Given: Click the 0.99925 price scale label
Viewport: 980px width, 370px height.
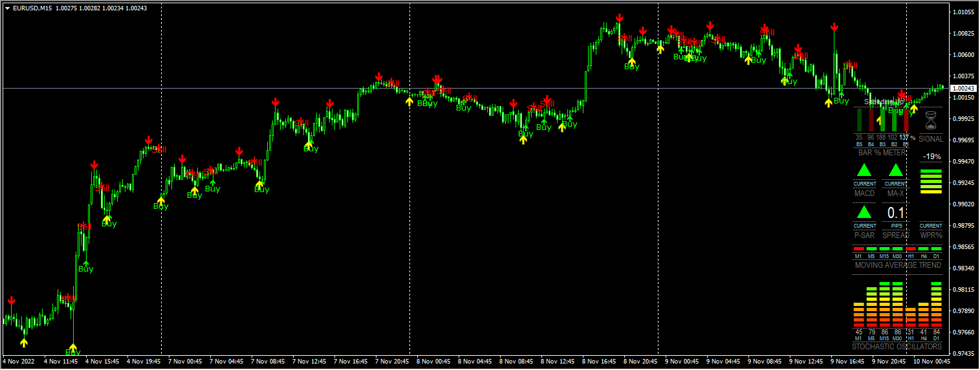Looking at the screenshot, I should pos(964,119).
